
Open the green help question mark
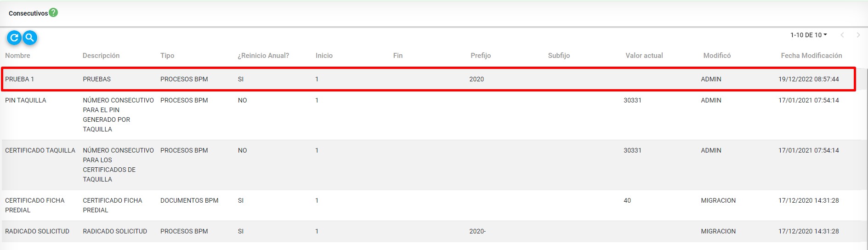tap(53, 13)
